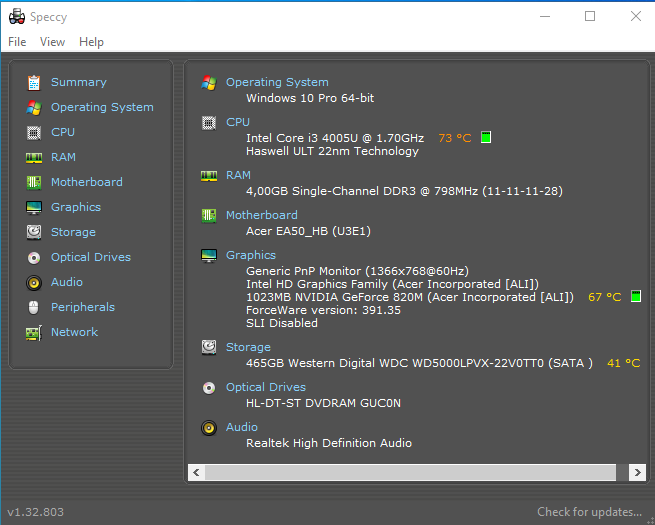Open the Motherboard heading link in summary
Image resolution: width=655 pixels, height=525 pixels.
(x=262, y=215)
